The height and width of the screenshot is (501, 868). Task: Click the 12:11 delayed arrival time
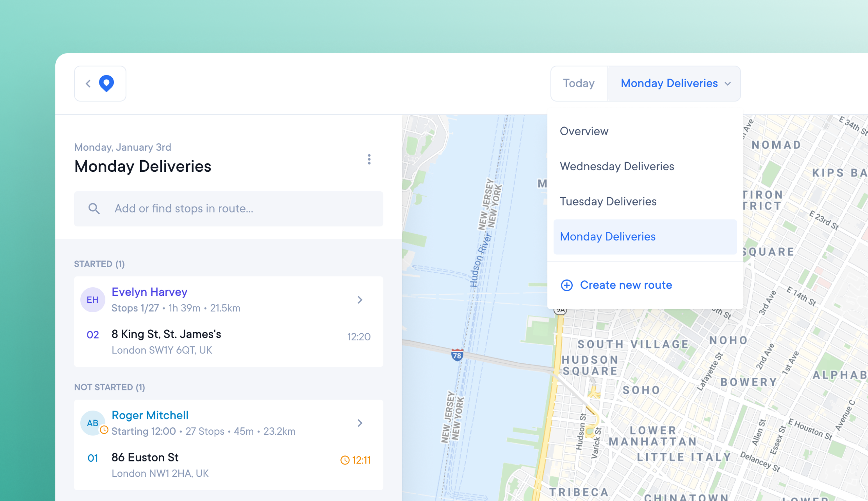click(x=361, y=460)
